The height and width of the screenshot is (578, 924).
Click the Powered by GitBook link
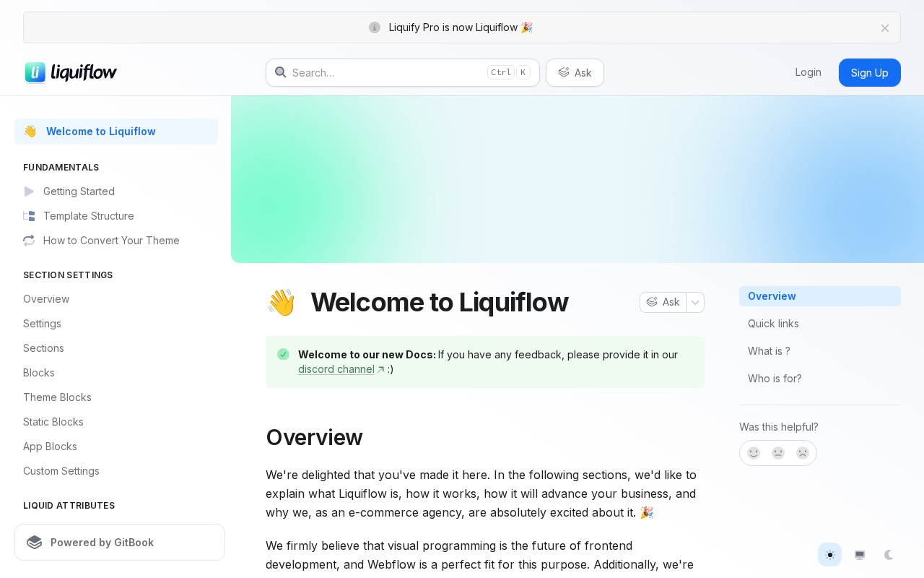[x=120, y=543]
